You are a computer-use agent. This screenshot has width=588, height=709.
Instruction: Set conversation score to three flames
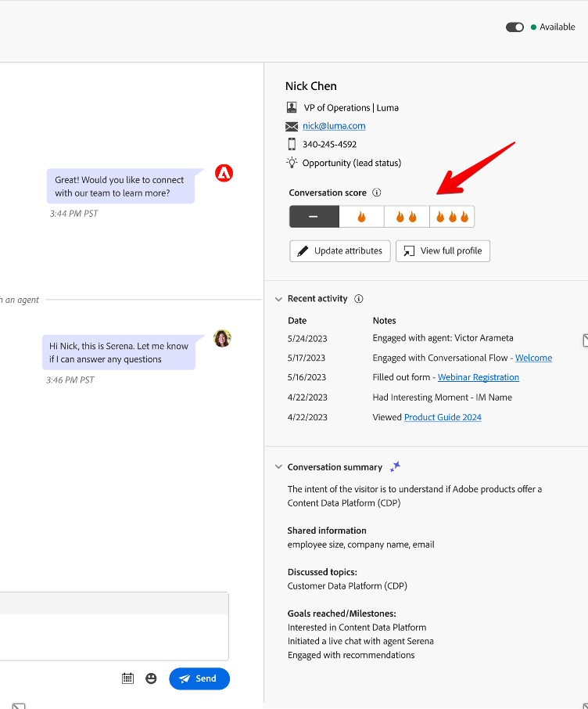(452, 217)
